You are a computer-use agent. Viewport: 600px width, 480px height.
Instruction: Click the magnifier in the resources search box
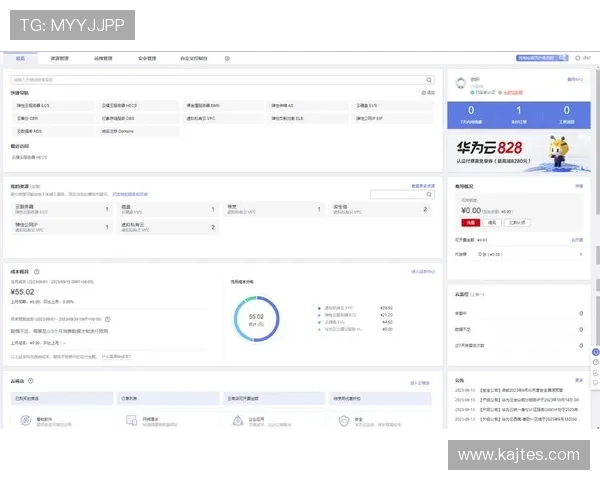[430, 194]
